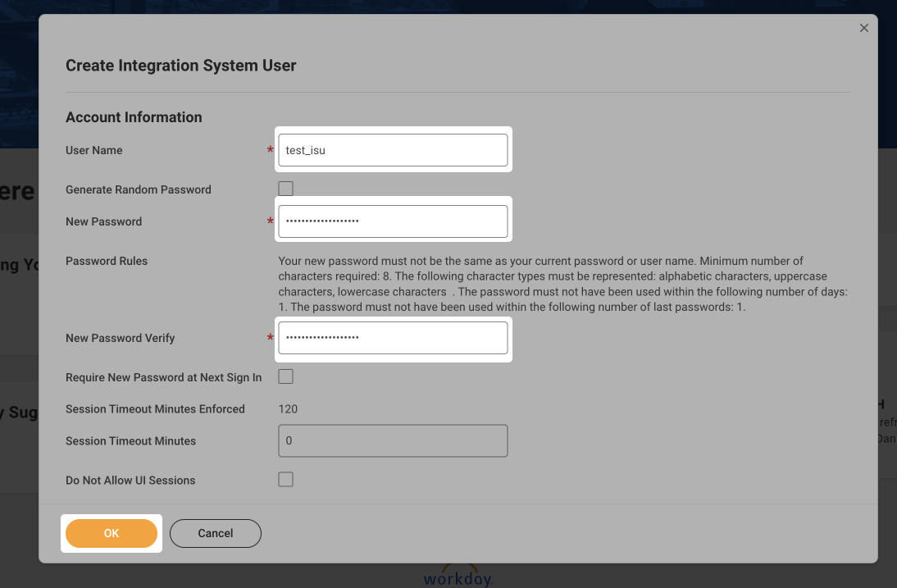897x588 pixels.
Task: Click the Generate Random Password label
Action: tap(139, 189)
